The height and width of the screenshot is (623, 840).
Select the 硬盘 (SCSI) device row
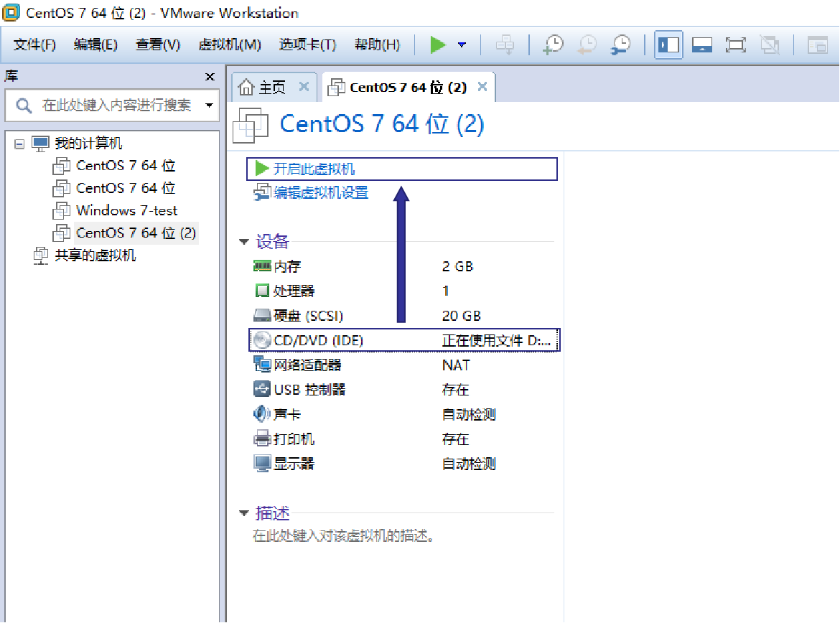click(x=404, y=316)
